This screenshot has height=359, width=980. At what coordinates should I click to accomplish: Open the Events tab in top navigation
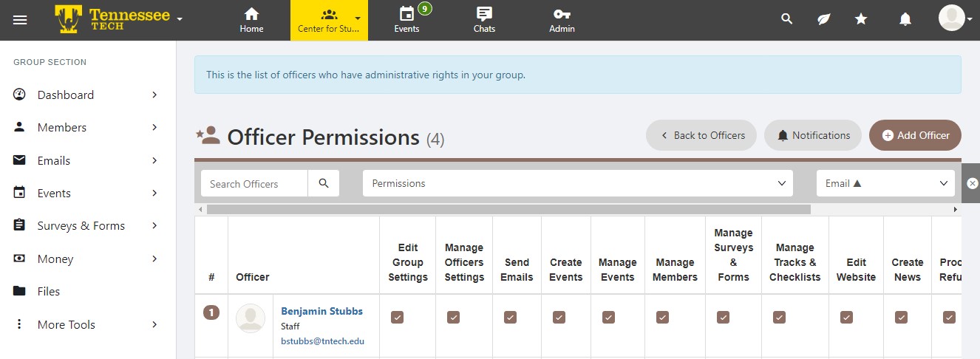[x=406, y=20]
